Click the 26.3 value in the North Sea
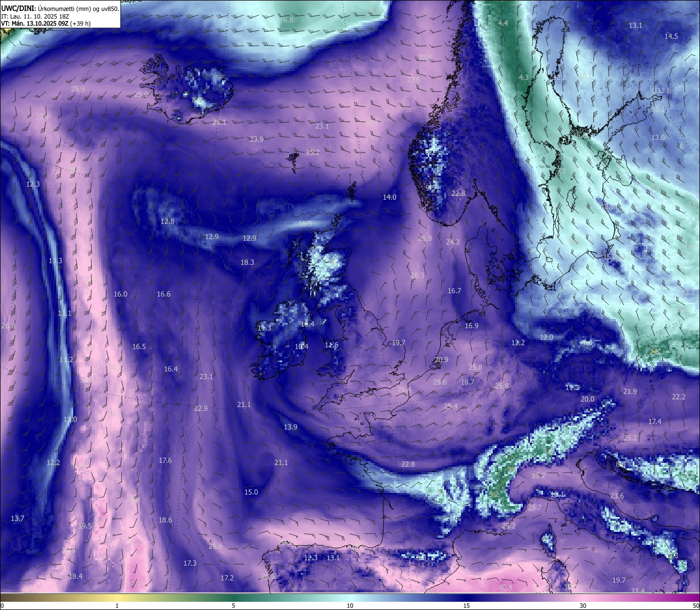Image resolution: width=700 pixels, height=610 pixels. pyautogui.click(x=417, y=275)
